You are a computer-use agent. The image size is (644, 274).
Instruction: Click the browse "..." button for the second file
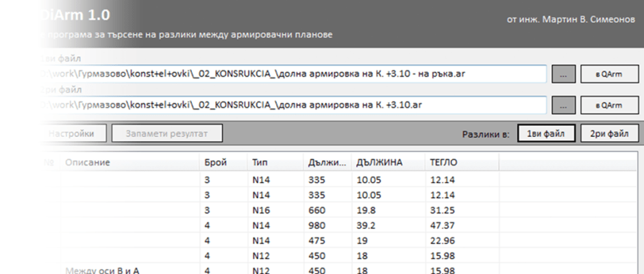click(563, 105)
